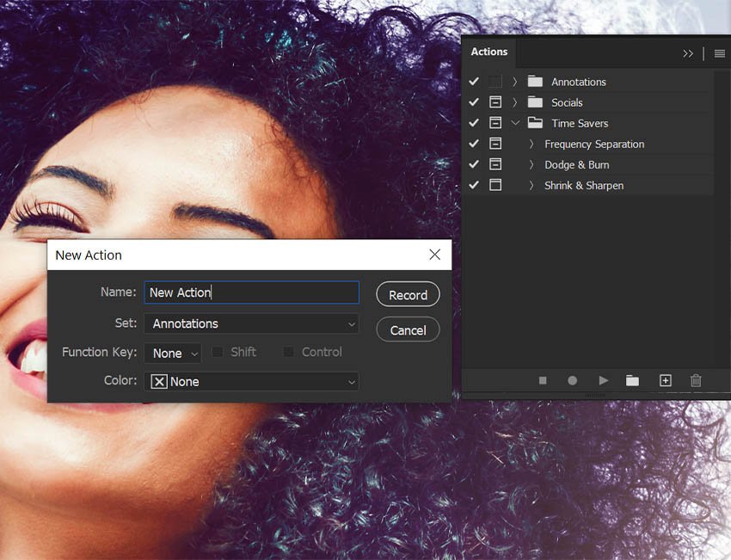Toggle dialog control for Dodge & Burn
This screenshot has width=731, height=560.
tap(495, 164)
